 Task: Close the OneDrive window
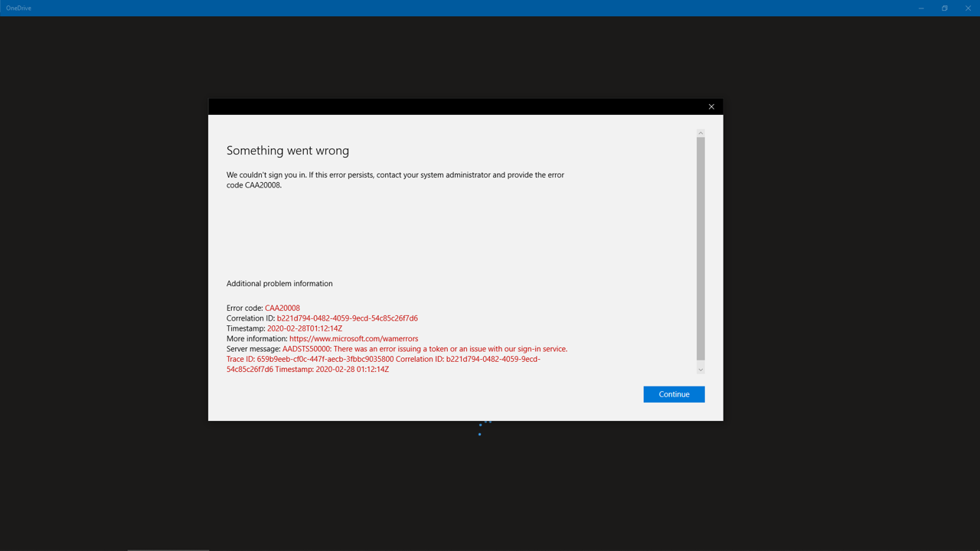(968, 8)
